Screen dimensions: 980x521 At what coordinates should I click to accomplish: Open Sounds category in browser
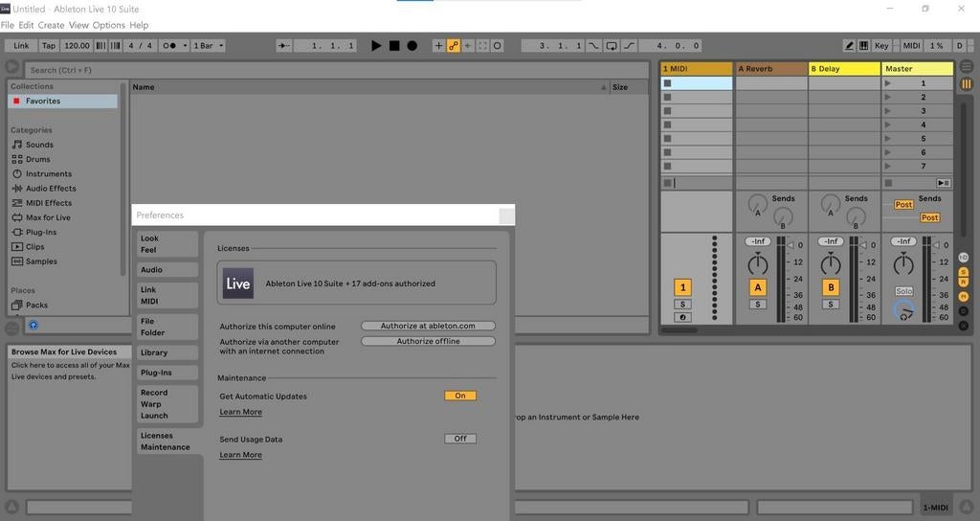39,145
